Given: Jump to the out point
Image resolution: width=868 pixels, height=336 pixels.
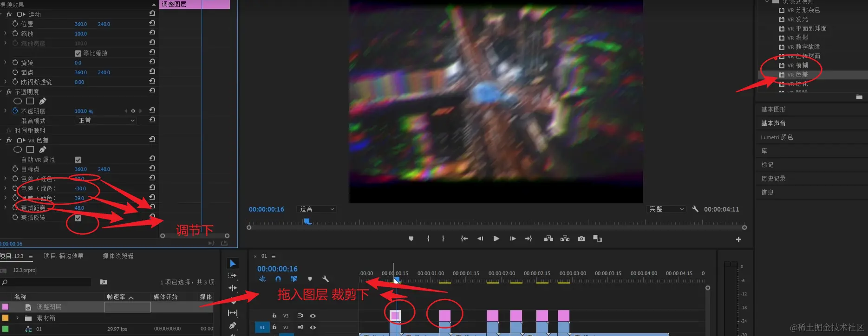Looking at the screenshot, I should click(529, 239).
